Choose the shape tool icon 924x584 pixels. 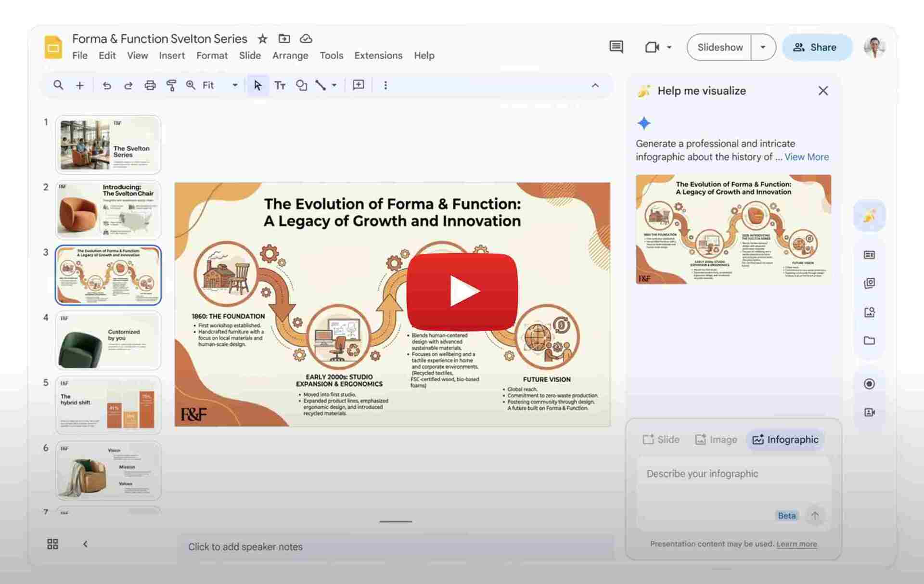[x=301, y=85]
